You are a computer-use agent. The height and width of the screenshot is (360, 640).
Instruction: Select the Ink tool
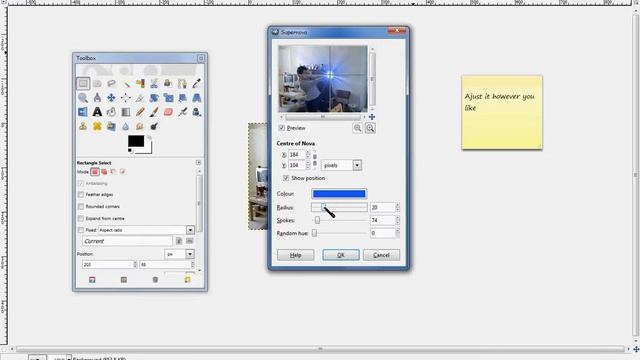tap(196, 112)
